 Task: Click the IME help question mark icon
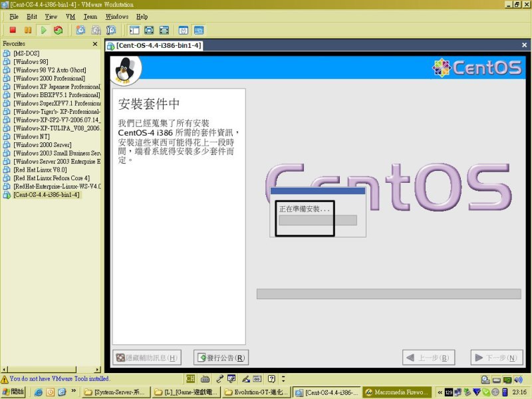pyautogui.click(x=271, y=378)
